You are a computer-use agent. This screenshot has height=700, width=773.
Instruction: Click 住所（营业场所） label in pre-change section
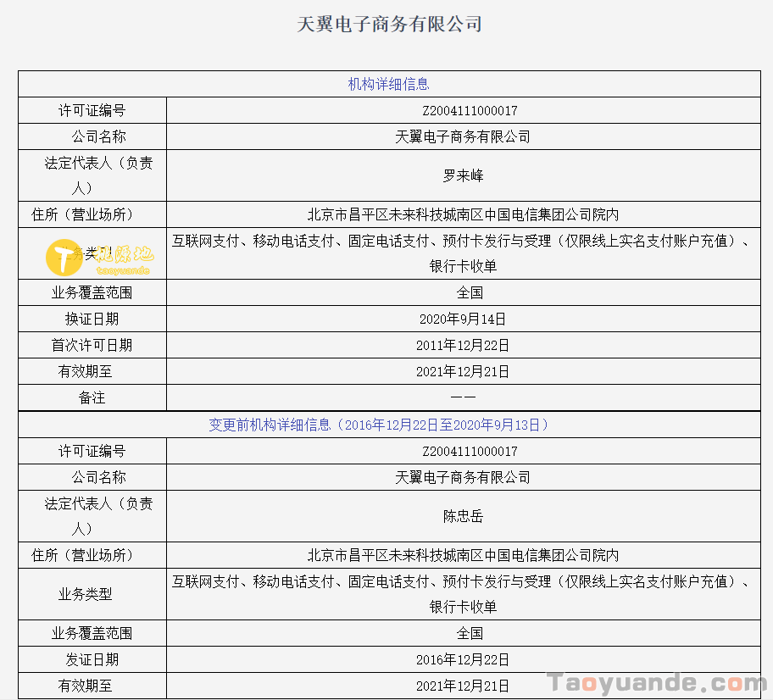(82, 554)
